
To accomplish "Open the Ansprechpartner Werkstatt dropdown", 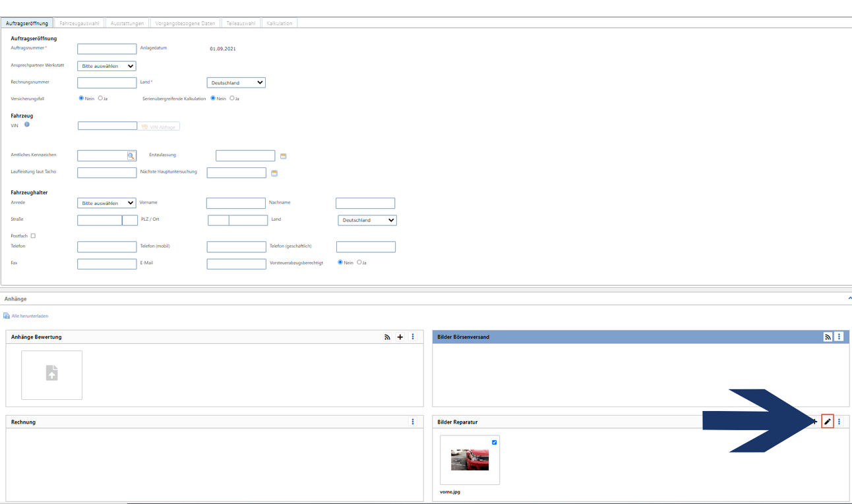I will (107, 67).
